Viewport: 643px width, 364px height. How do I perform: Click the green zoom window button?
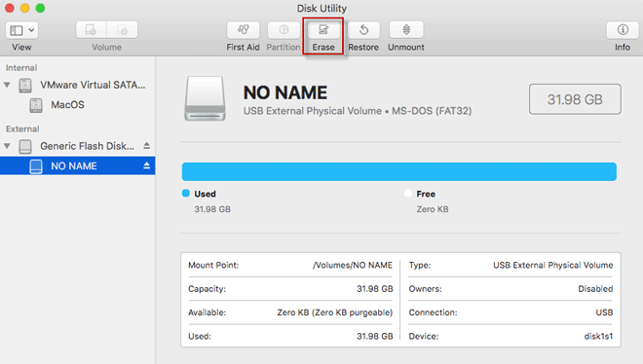40,8
